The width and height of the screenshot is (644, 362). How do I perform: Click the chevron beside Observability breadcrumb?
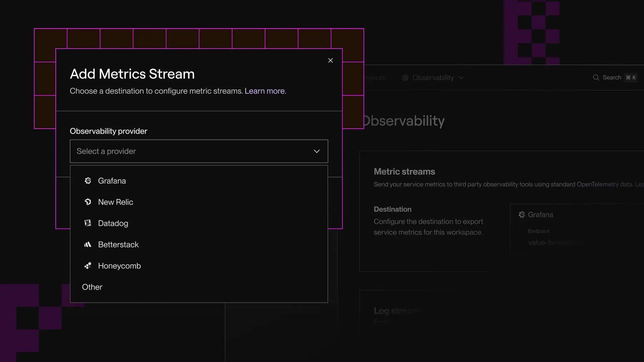click(461, 78)
